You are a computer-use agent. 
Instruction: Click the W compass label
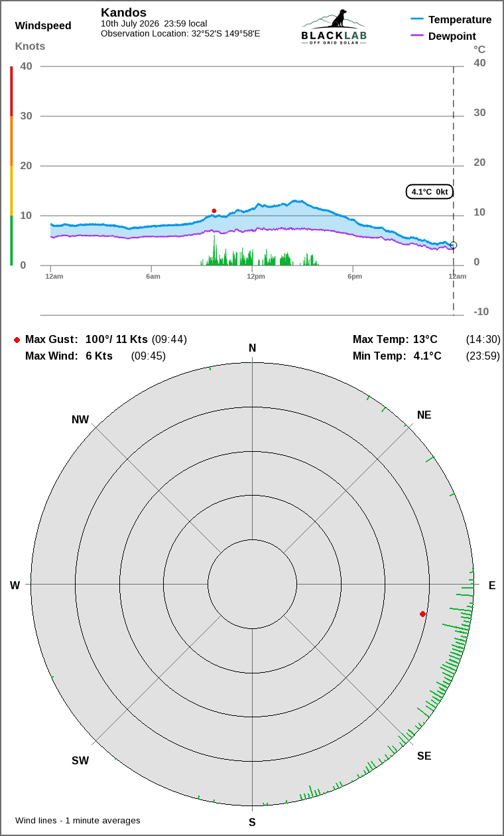pyautogui.click(x=15, y=586)
